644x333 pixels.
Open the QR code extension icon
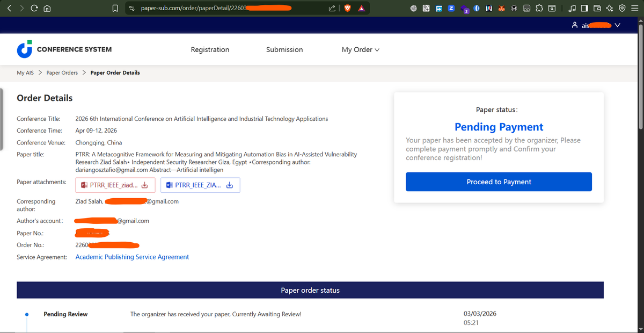(x=427, y=8)
